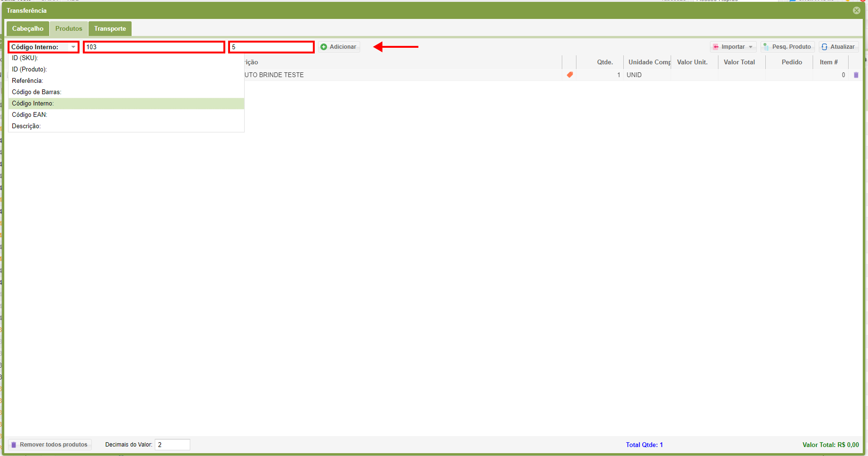Open the Transporte tab
The image size is (868, 456).
(110, 29)
